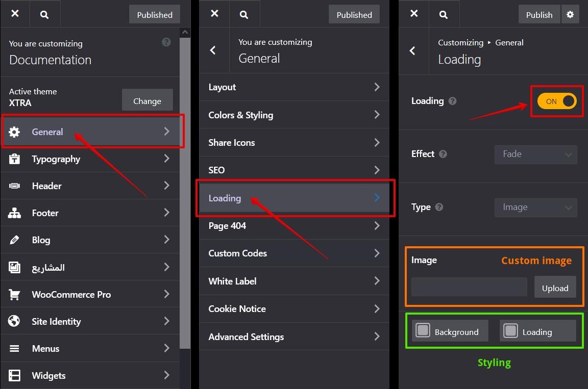Open the Page 404 settings
This screenshot has width=588, height=389.
coord(294,226)
